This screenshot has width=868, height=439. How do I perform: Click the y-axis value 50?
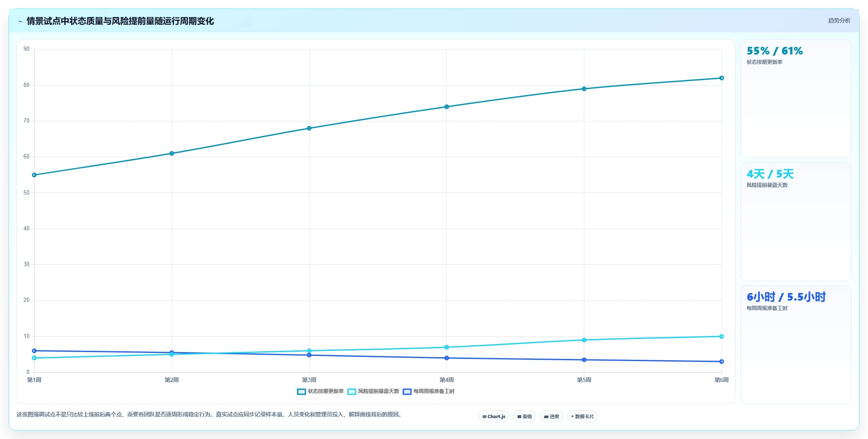click(26, 192)
